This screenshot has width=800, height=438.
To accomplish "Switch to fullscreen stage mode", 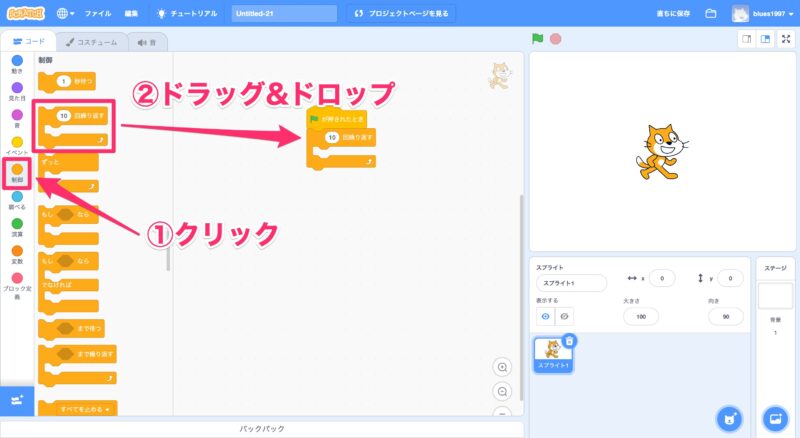I will [x=786, y=39].
